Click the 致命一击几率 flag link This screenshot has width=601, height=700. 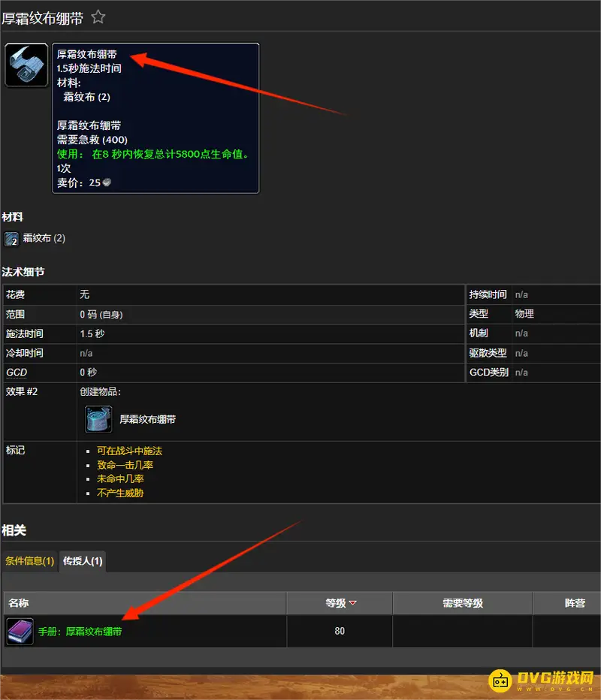pos(125,465)
